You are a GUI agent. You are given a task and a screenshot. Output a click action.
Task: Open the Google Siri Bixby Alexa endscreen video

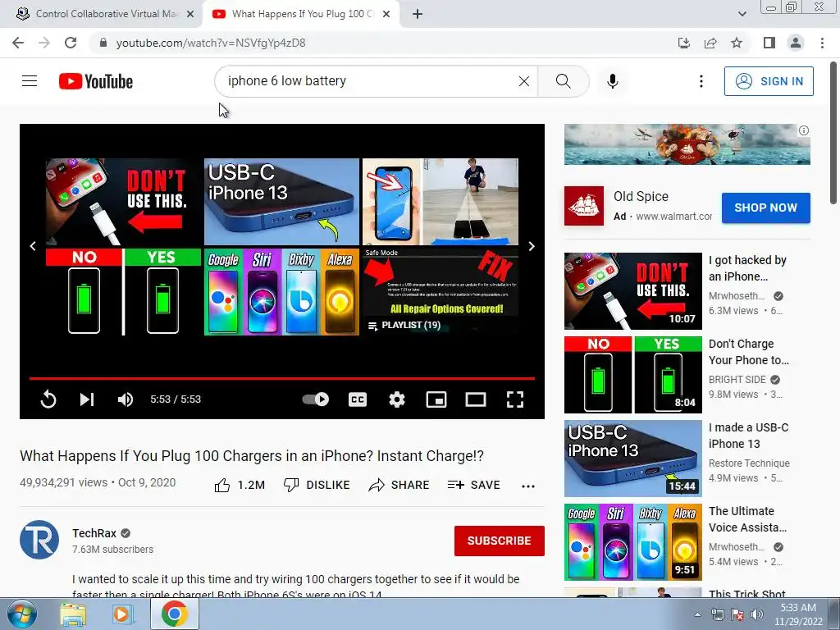[x=281, y=292]
